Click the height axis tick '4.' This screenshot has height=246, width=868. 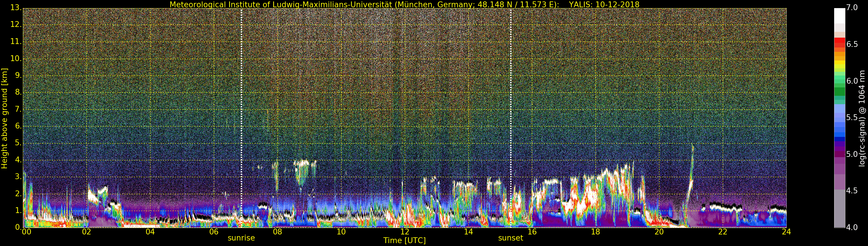point(18,160)
